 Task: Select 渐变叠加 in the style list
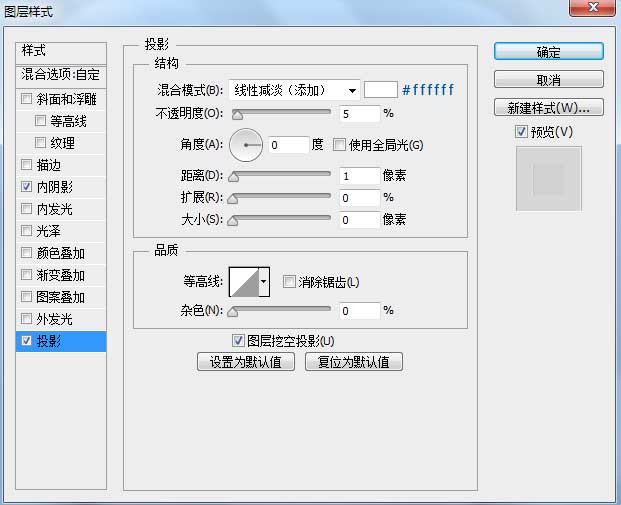click(x=60, y=275)
